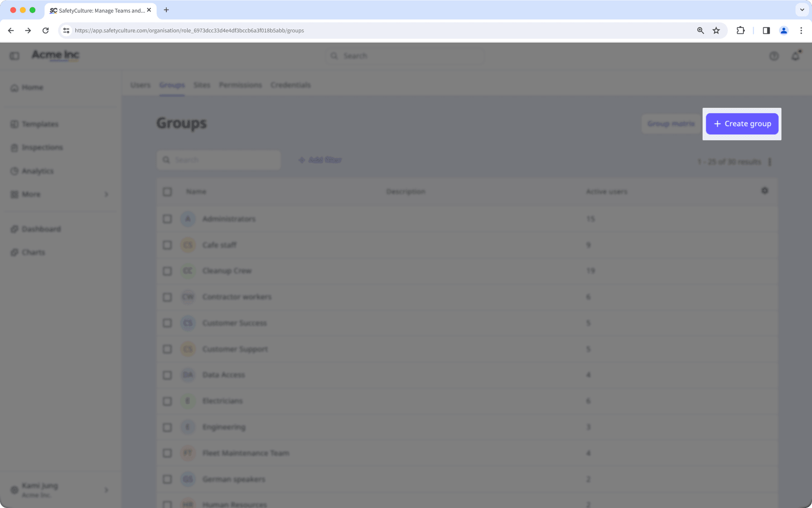Viewport: 812px width, 508px height.
Task: Click the browser back arrow
Action: 11,30
